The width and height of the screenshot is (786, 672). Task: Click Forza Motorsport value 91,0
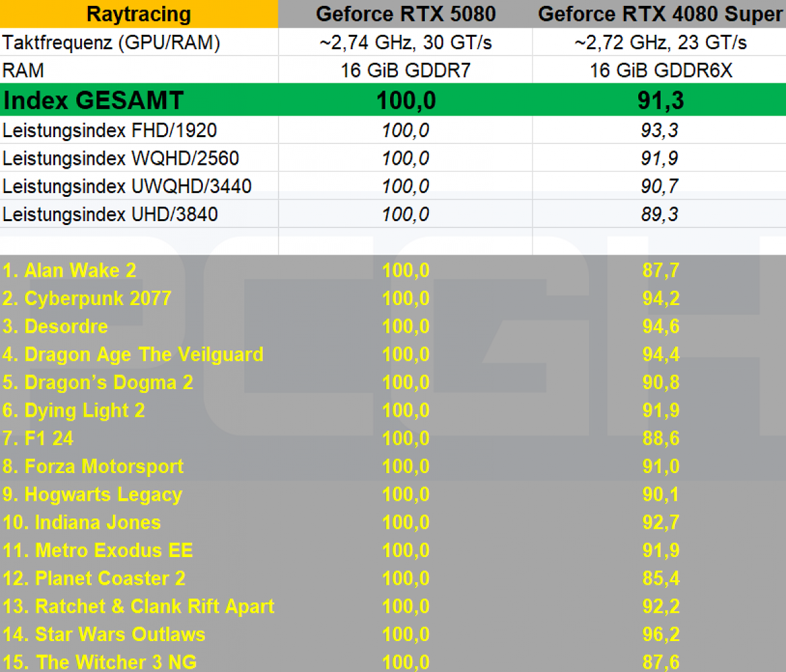click(661, 467)
